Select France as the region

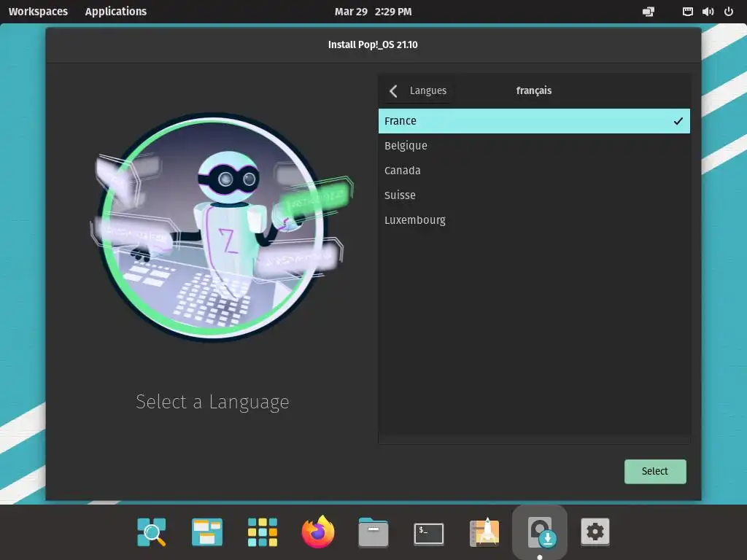(534, 121)
